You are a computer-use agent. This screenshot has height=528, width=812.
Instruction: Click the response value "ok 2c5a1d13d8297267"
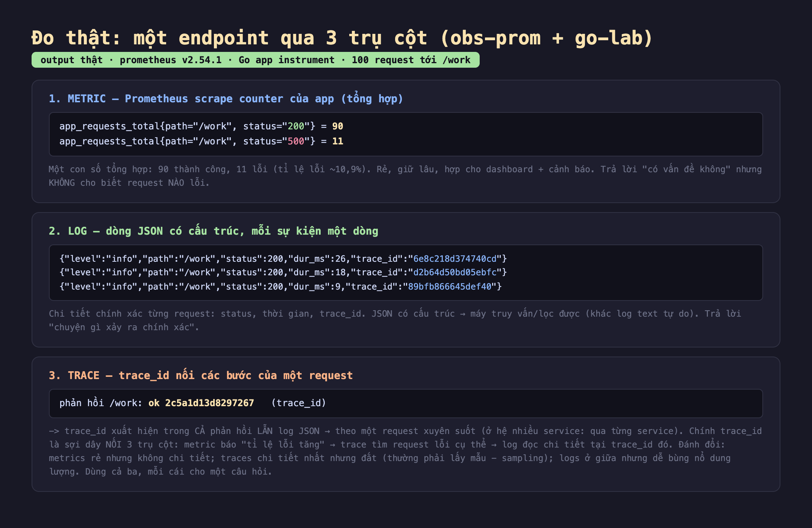[x=201, y=403]
